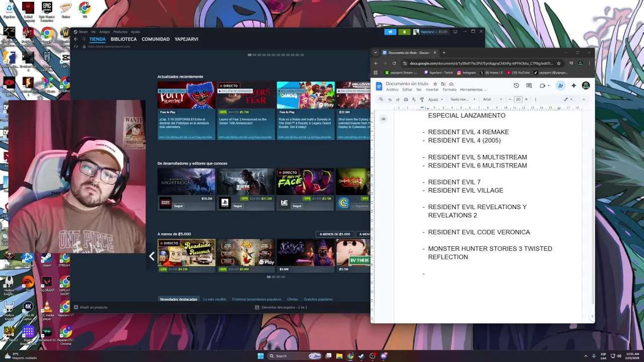644x362 pixels.
Task: Click Seguir under PlayStation The Last of Us
Action: click(237, 206)
